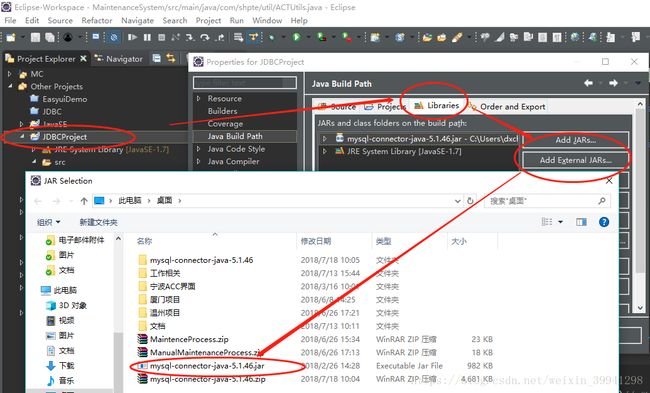Click the Step Into icon
This screenshot has height=393, width=650.
[190, 38]
